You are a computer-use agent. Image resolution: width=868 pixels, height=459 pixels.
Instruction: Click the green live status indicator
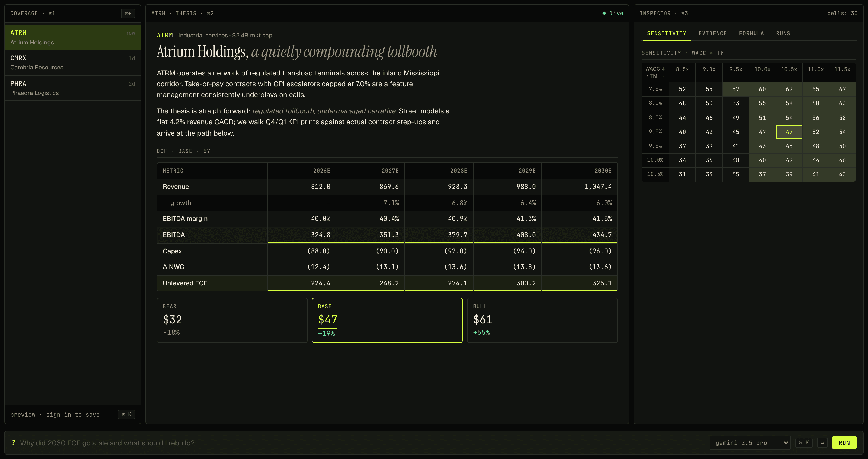tap(612, 14)
